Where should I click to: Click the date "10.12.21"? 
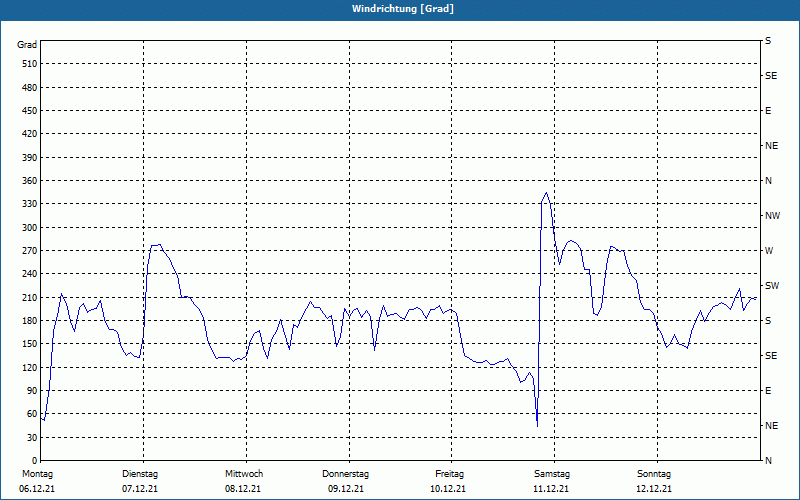[x=448, y=489]
